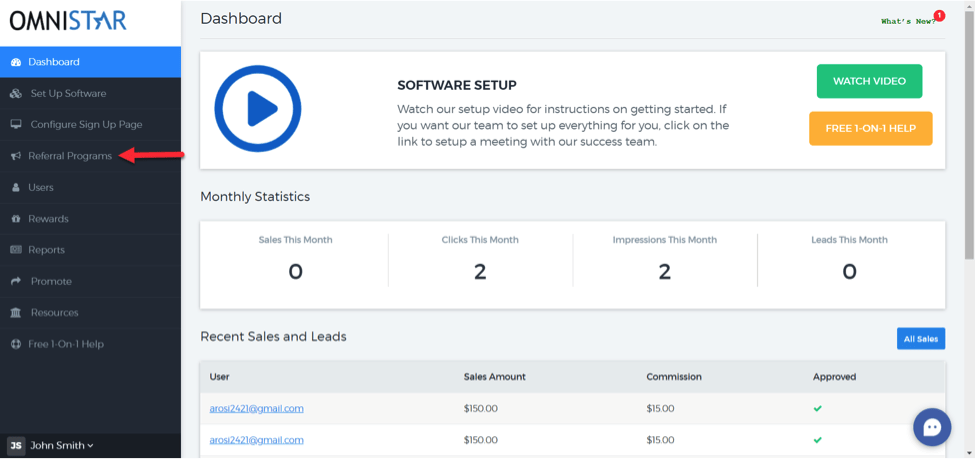Click the page vertical scrollbar
This screenshot has height=459, width=975.
(969, 229)
